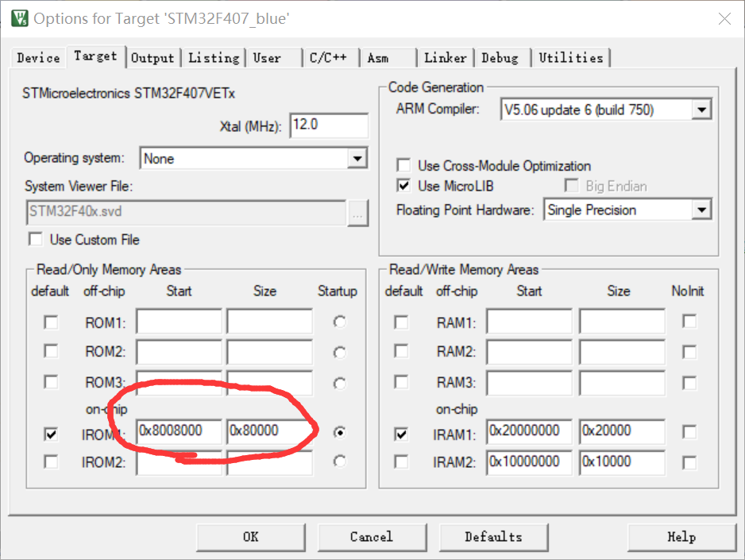The width and height of the screenshot is (745, 560).
Task: Expand the Operating system dropdown
Action: point(357,158)
